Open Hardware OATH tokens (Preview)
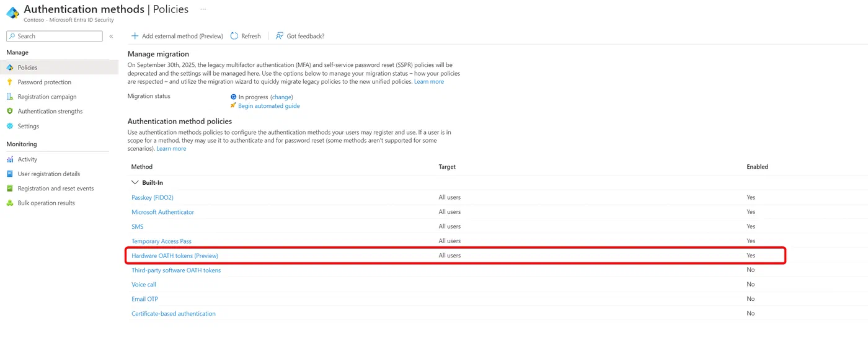The width and height of the screenshot is (868, 356). [x=175, y=256]
